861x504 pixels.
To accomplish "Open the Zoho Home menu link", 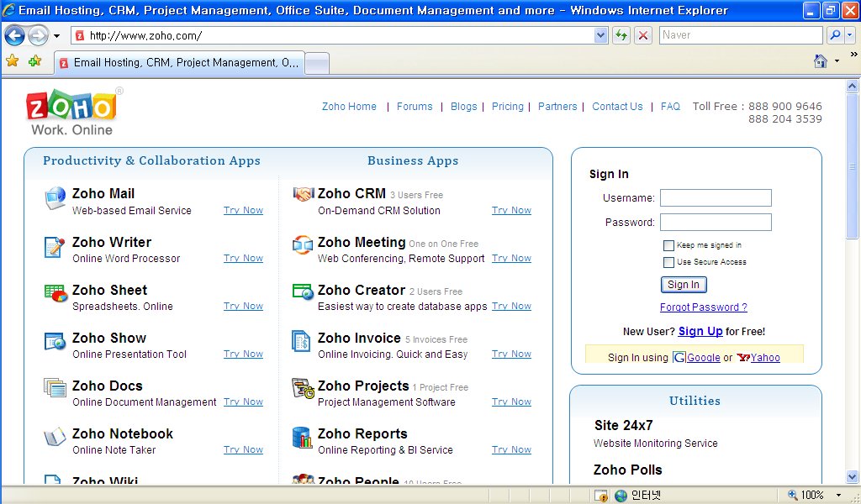I will pos(349,107).
